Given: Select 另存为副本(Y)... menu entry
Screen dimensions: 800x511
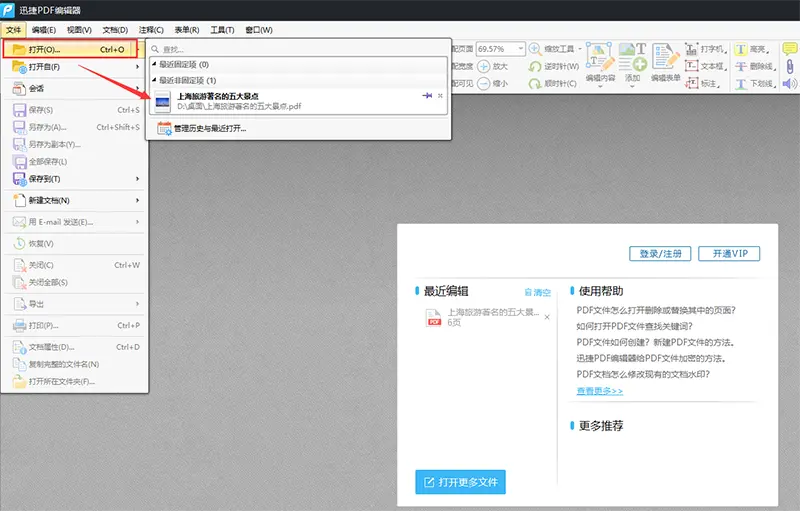Looking at the screenshot, I should [x=74, y=144].
